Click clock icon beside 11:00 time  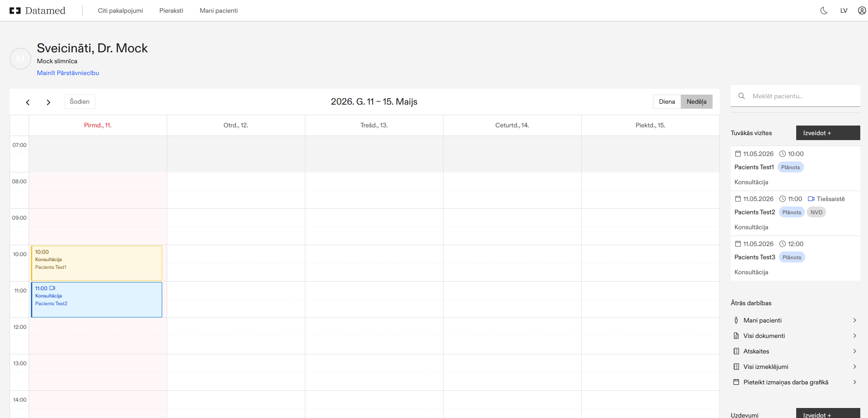coord(783,199)
